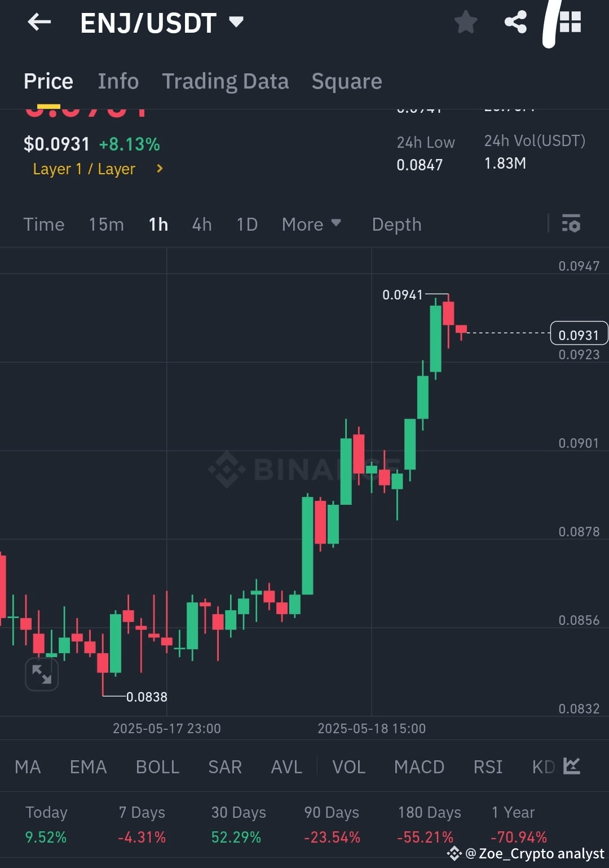609x868 pixels.
Task: Show the Depth view
Action: pos(396,224)
